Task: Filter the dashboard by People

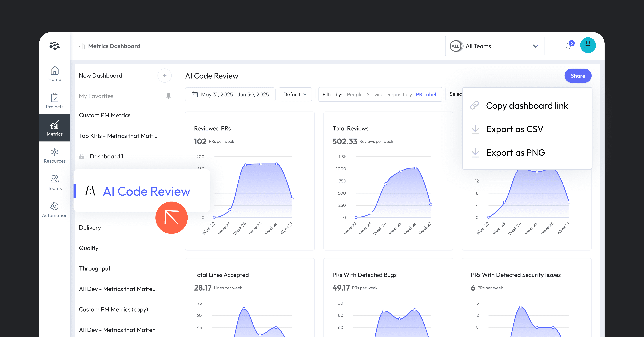Action: [x=355, y=94]
